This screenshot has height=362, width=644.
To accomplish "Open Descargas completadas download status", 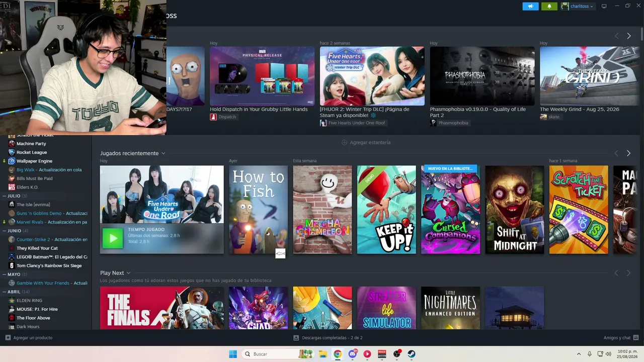I will click(332, 338).
